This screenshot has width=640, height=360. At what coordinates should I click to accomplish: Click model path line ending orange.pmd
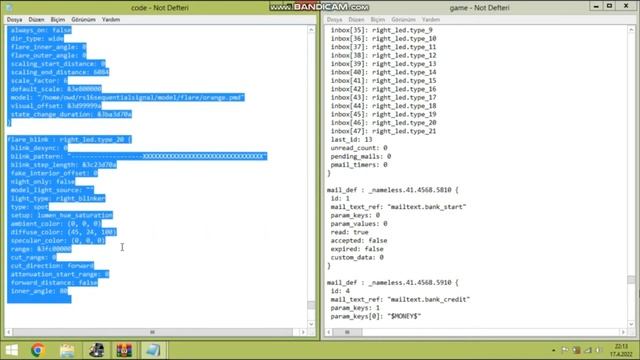coord(127,98)
